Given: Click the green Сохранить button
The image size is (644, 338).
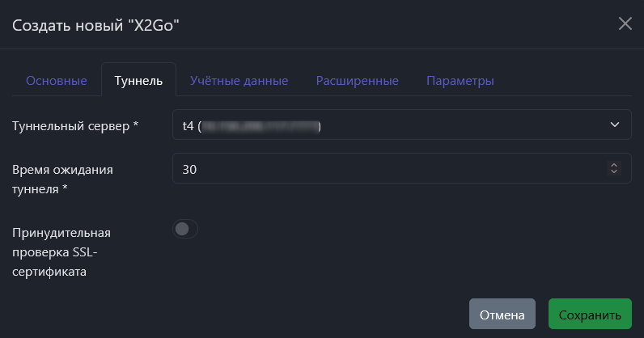Looking at the screenshot, I should point(590,315).
